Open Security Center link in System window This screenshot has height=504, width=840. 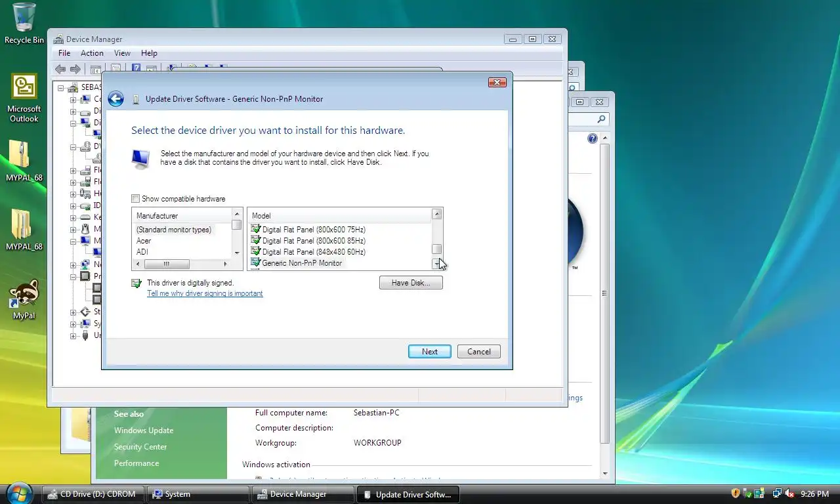point(140,447)
